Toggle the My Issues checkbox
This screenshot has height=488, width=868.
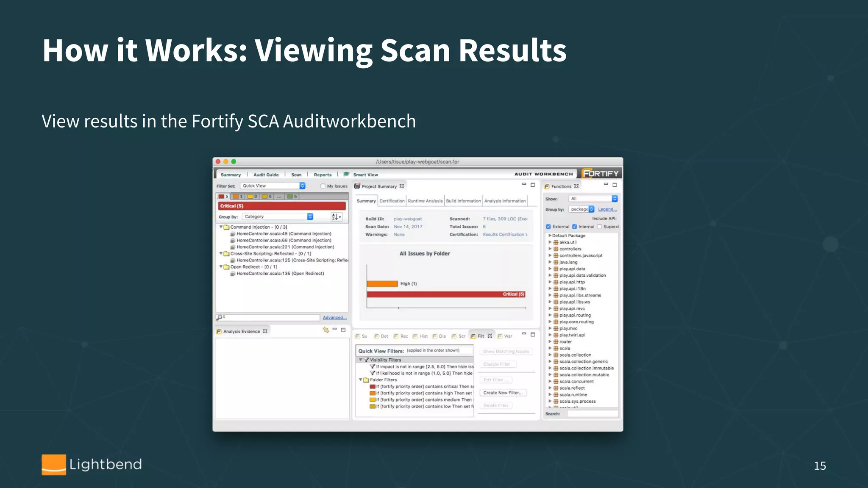pyautogui.click(x=323, y=186)
